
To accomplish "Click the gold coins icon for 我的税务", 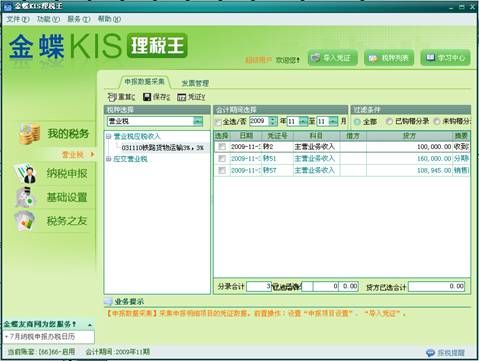I will [x=30, y=134].
